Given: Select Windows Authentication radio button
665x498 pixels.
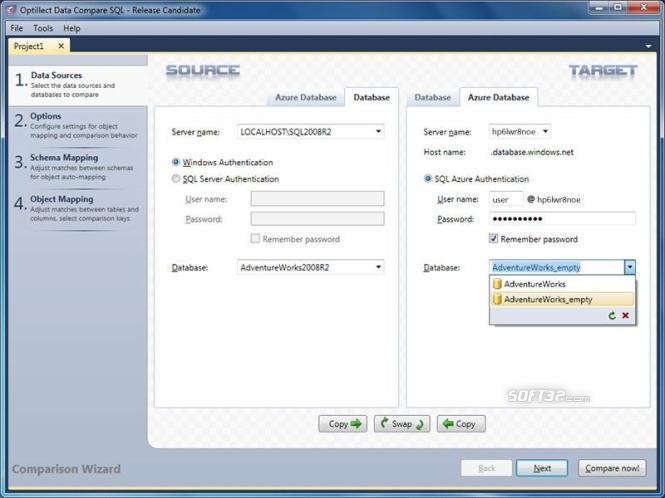Looking at the screenshot, I should pos(176,162).
